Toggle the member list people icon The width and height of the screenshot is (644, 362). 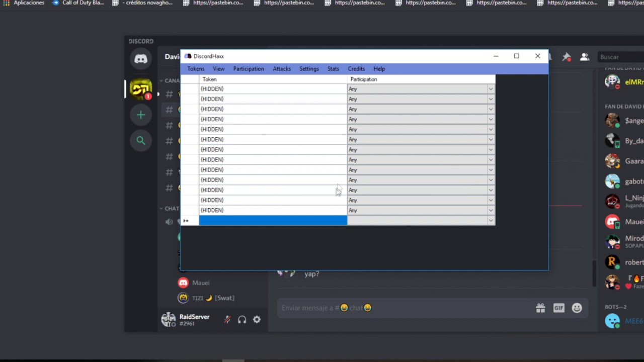(584, 57)
